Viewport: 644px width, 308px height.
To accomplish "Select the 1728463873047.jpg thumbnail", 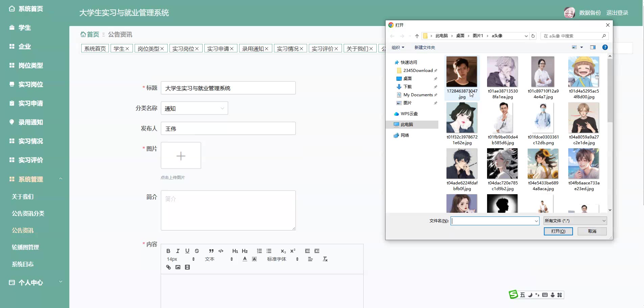I will point(462,72).
